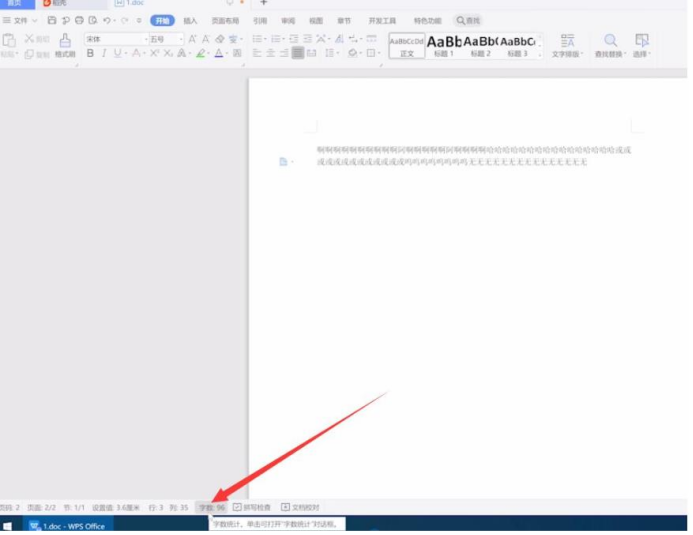The height and width of the screenshot is (535, 693).
Task: Increase font size with the larger A icon
Action: click(192, 39)
